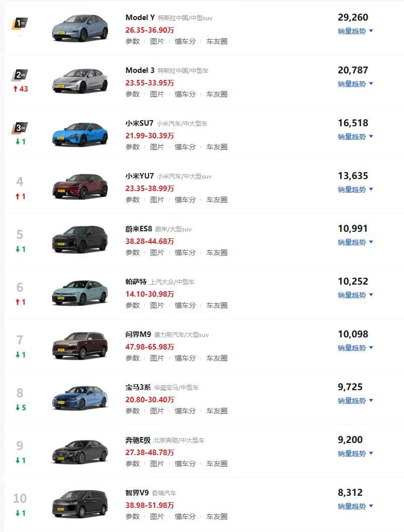Open 销量趋势 dropdown for 智界V9
The width and height of the screenshot is (404, 532).
356,506
